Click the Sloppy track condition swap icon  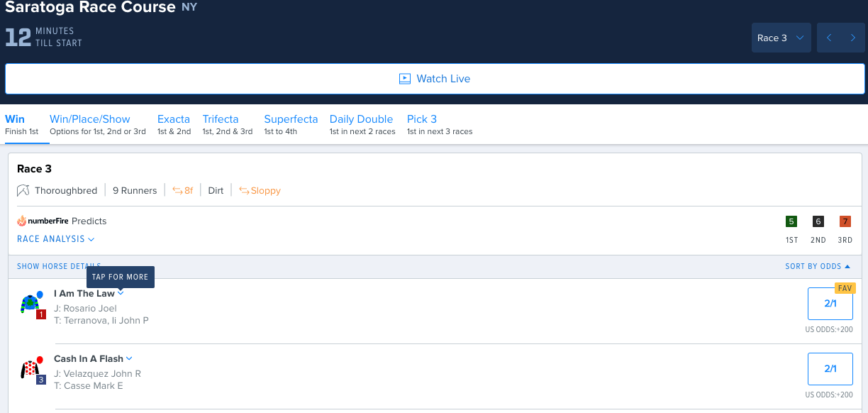click(x=244, y=190)
